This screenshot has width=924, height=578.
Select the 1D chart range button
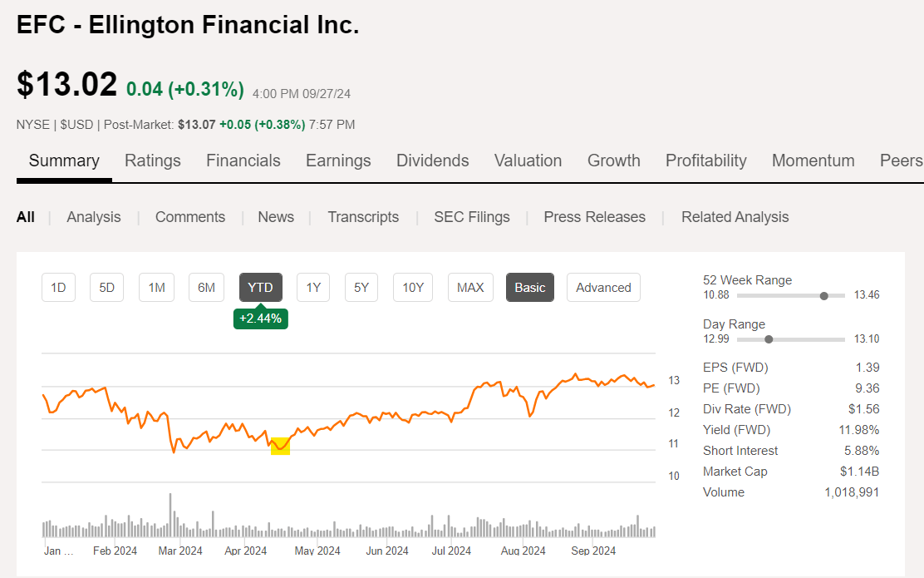pos(58,288)
